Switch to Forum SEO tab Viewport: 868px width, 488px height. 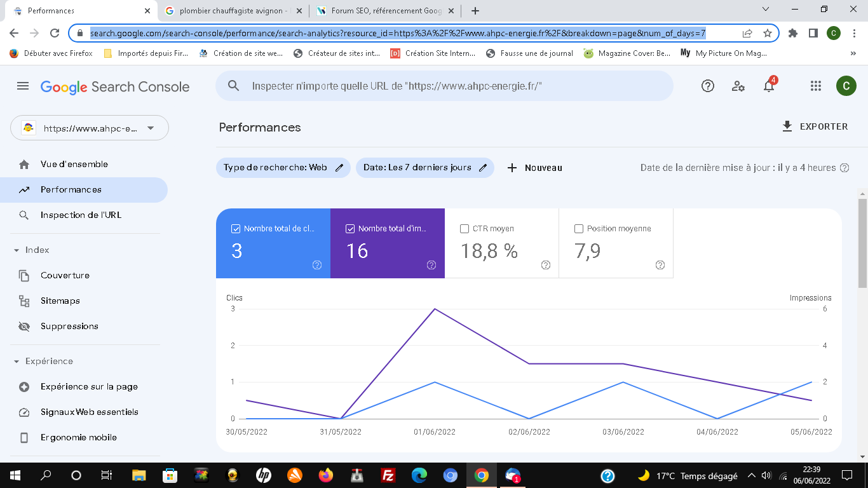[x=385, y=11]
